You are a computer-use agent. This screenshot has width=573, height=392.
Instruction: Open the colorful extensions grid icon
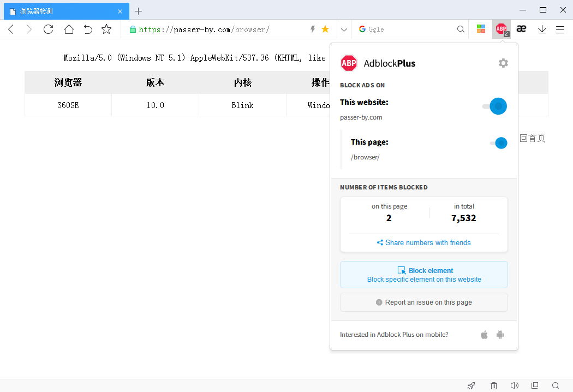[481, 29]
